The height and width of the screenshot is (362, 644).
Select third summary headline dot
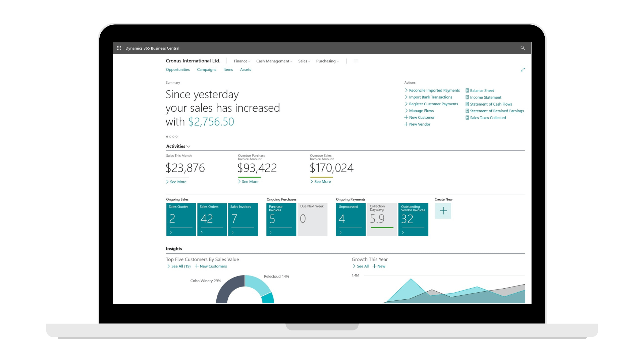tap(173, 137)
